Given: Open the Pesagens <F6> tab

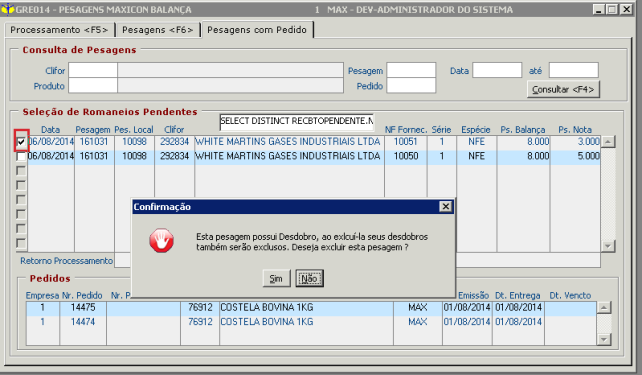Looking at the screenshot, I should coord(158,30).
